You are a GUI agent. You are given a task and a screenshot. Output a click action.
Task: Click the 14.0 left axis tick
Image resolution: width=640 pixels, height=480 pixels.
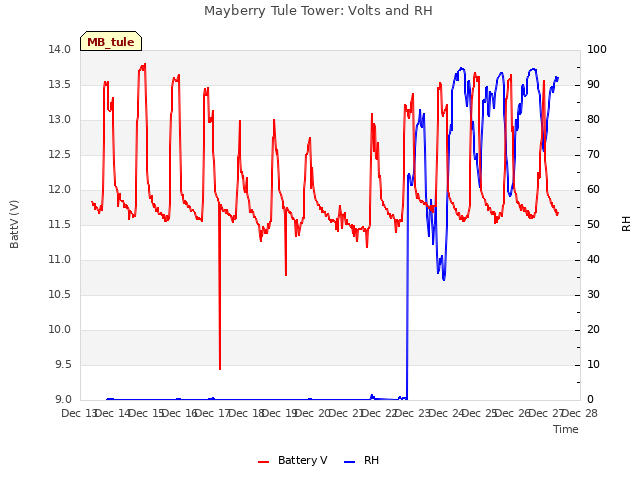click(x=60, y=50)
